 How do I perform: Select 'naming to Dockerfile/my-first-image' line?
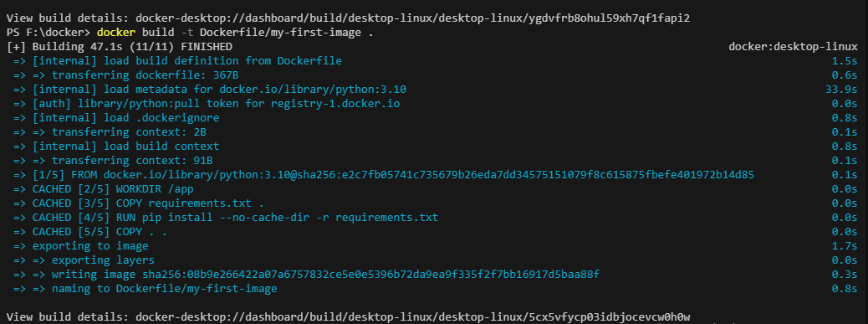point(145,289)
